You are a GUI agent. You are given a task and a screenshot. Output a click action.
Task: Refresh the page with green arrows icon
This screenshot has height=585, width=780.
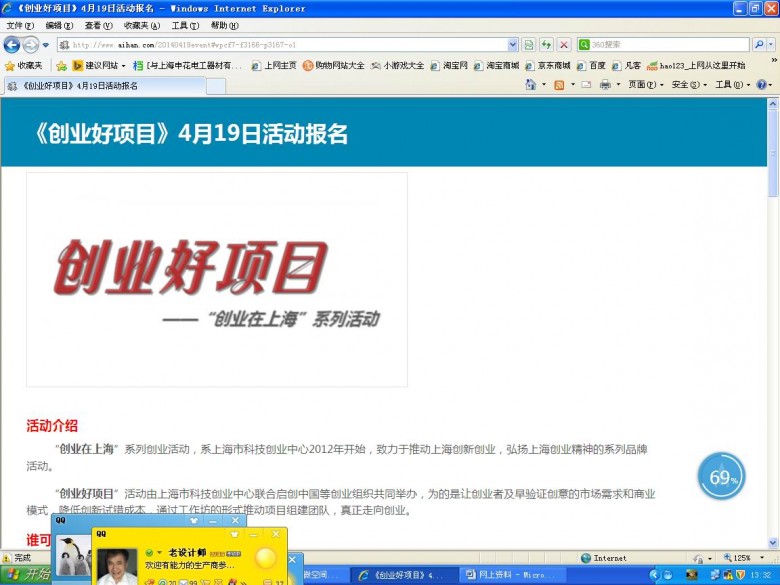546,45
